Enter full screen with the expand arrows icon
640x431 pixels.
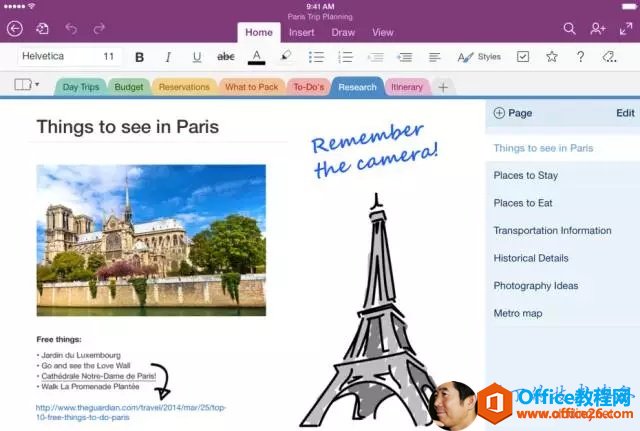(626, 29)
